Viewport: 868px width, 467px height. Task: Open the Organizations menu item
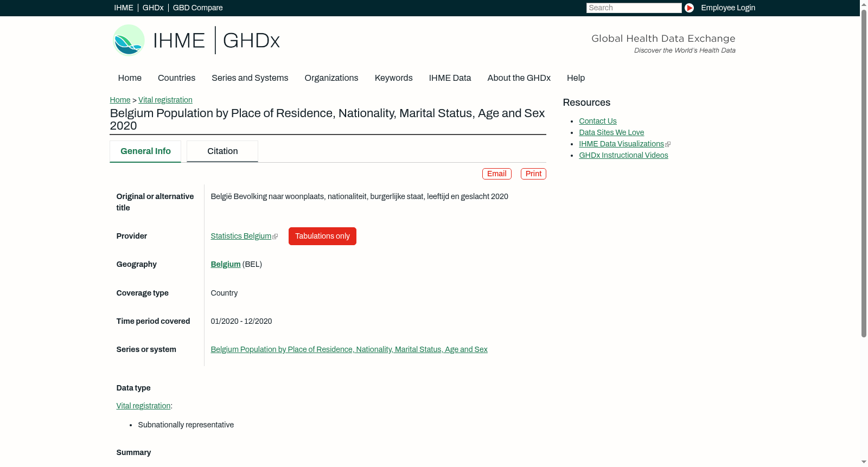331,78
